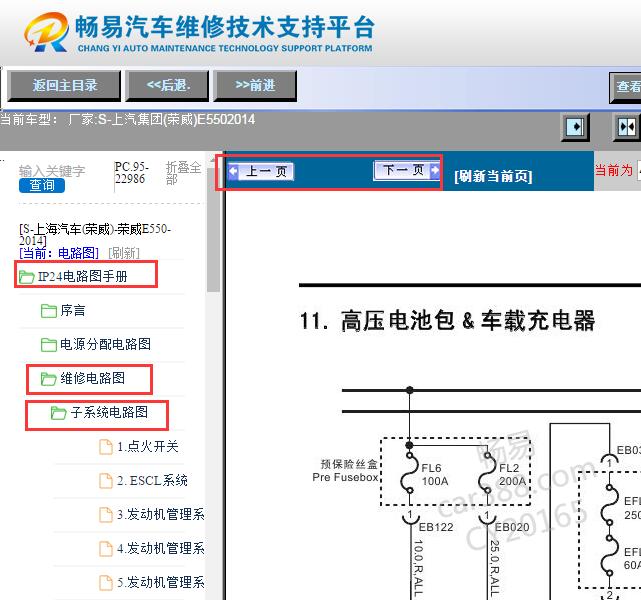Click the IP24电路图手册 folder icon
Screen dimensions: 641x600
(x=27, y=277)
